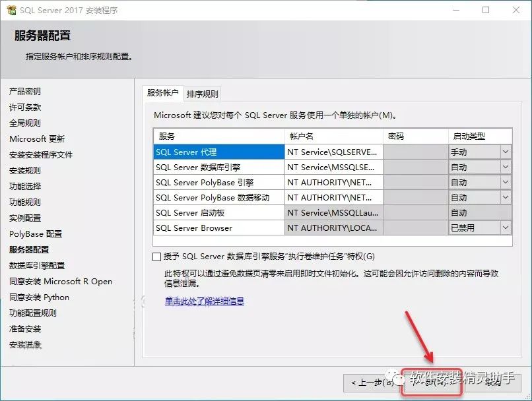This screenshot has width=532, height=401.
Task: Click 安装安装程序文件 step in sidebar
Action: (x=41, y=154)
